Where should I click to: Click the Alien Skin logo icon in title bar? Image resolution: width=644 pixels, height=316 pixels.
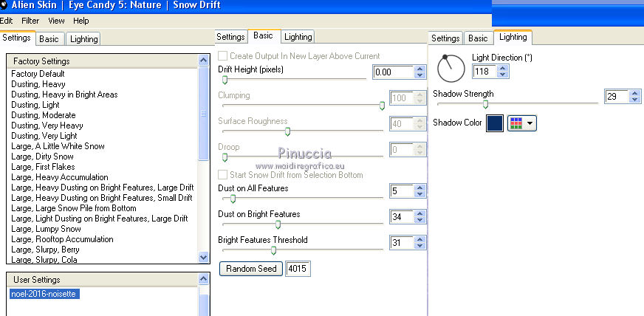click(3, 5)
